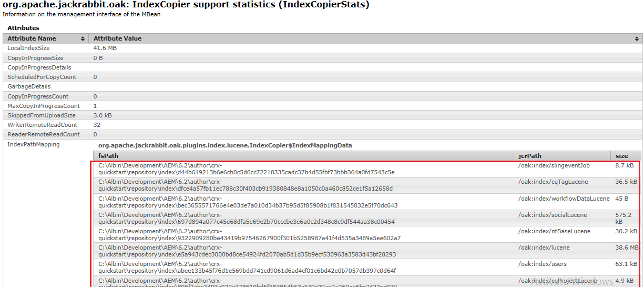Select the IndexPathMapping attribute

[34, 144]
